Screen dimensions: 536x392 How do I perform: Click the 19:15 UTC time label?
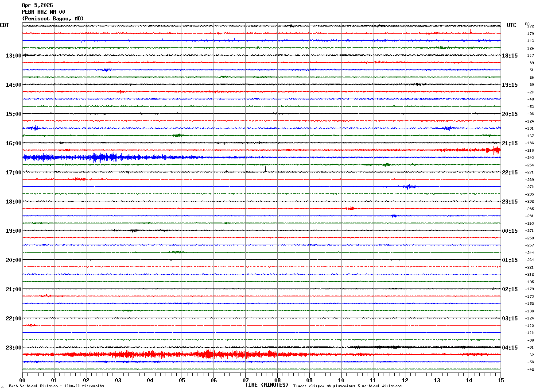tap(510, 85)
